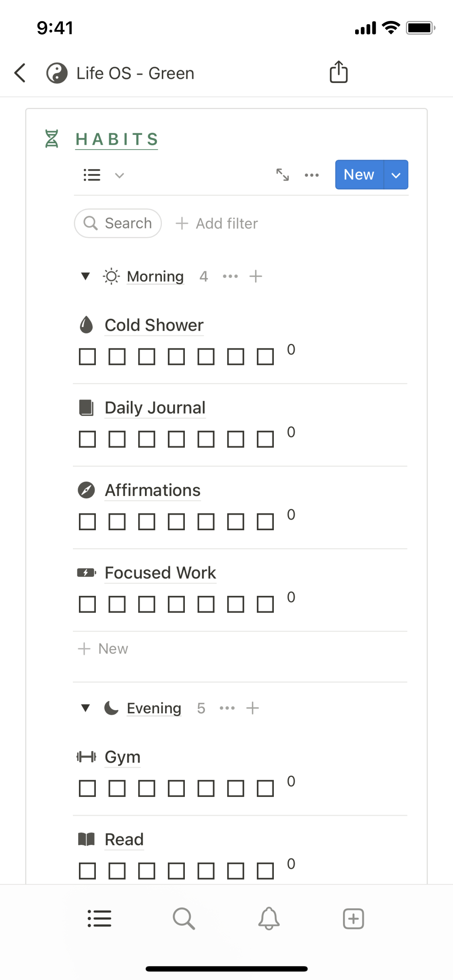Screen dimensions: 453x980
Task: Collapse the Evening group triangle
Action: click(85, 708)
